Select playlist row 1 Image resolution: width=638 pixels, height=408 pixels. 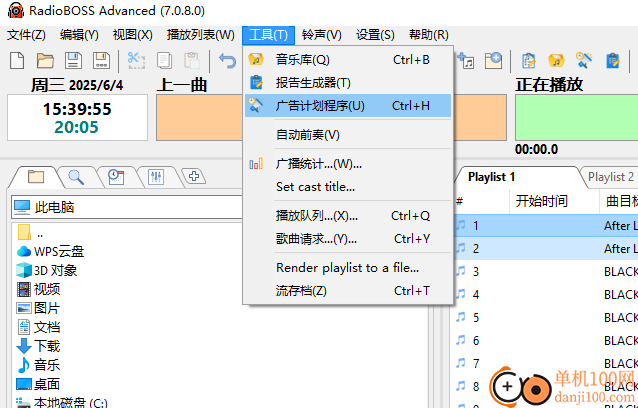click(x=546, y=226)
